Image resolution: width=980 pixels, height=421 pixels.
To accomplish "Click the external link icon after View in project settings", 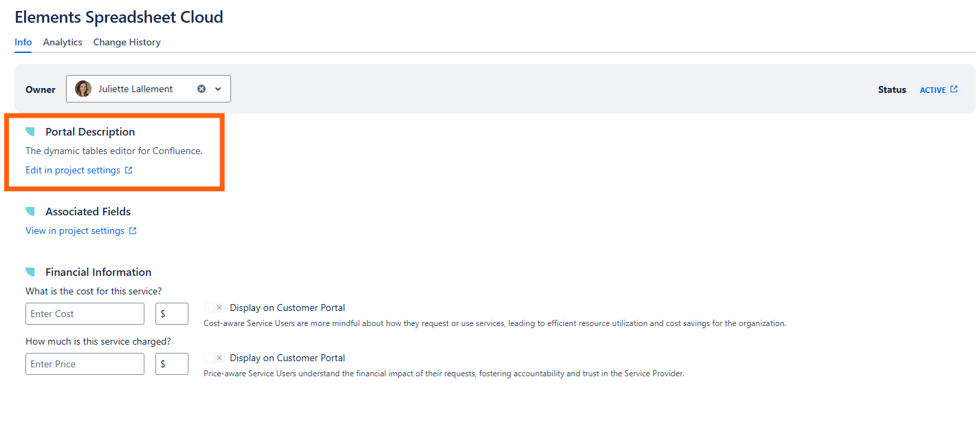I will pos(133,231).
